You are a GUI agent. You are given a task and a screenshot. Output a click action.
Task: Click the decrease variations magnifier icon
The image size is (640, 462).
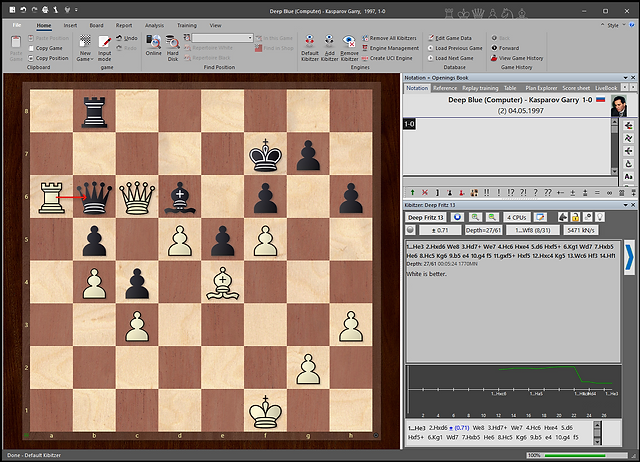coord(492,218)
